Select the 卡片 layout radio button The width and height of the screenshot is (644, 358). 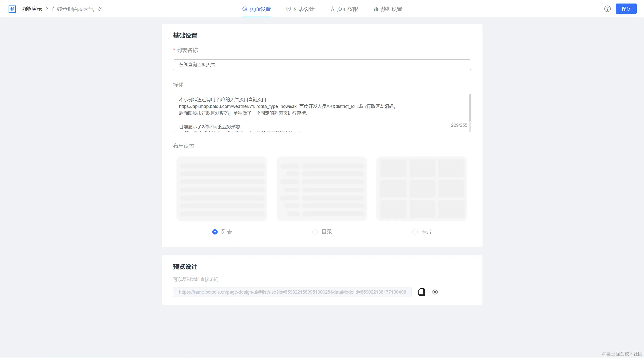click(415, 231)
